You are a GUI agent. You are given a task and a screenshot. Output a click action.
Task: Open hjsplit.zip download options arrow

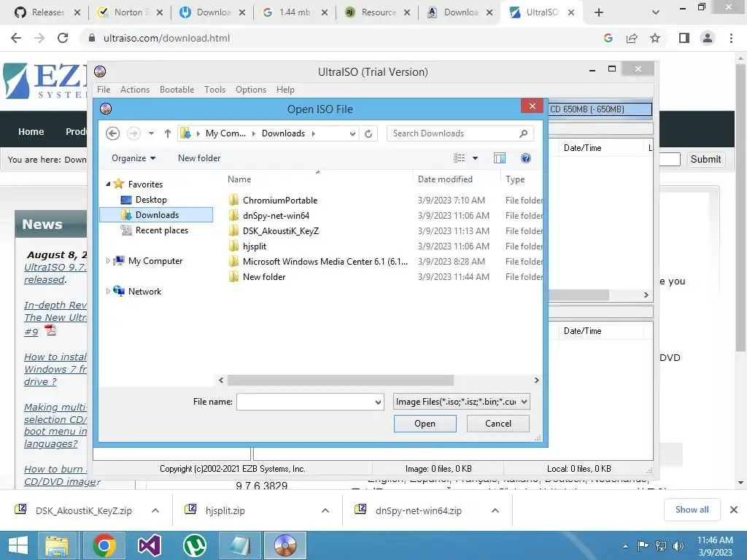325,510
